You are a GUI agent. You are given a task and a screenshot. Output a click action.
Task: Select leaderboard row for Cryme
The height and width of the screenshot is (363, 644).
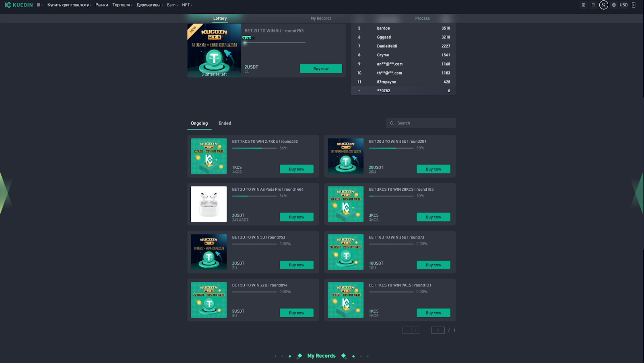(x=403, y=55)
